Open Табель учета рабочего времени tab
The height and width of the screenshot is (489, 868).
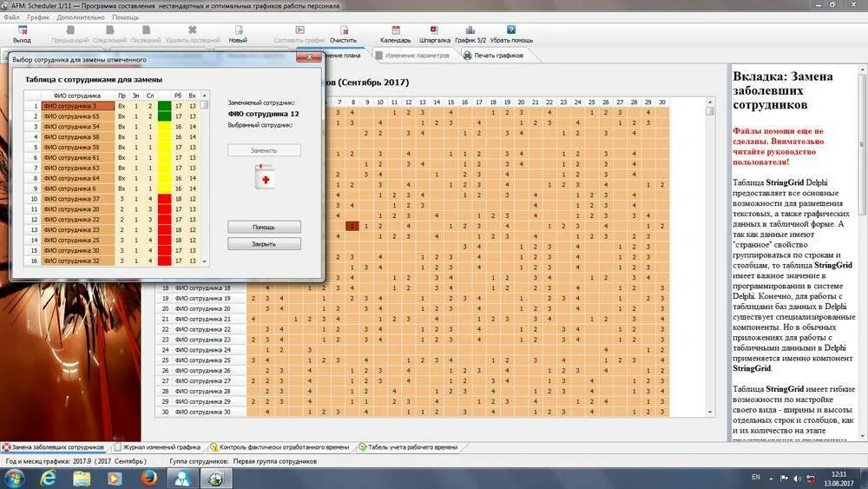point(408,447)
